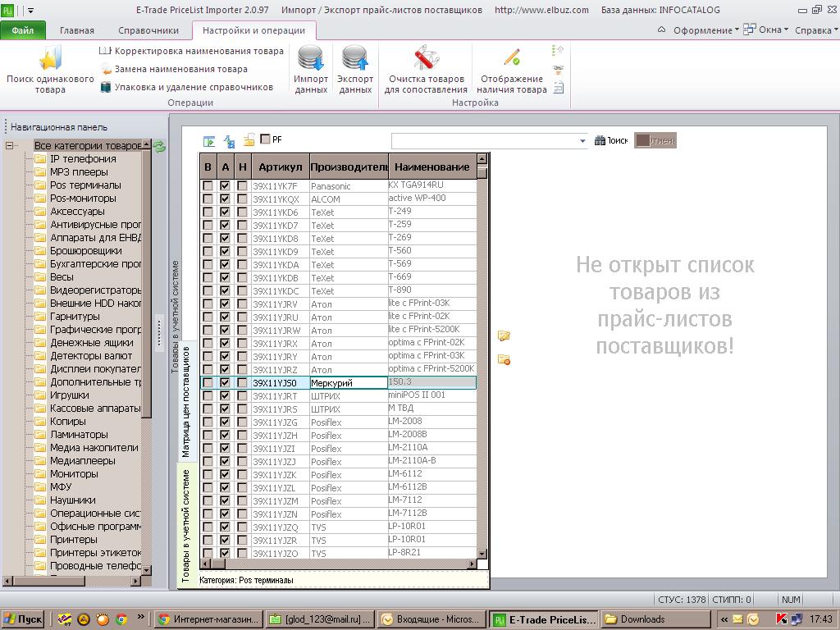
Task: Open the 'Справка' dropdown menu
Action: click(816, 30)
